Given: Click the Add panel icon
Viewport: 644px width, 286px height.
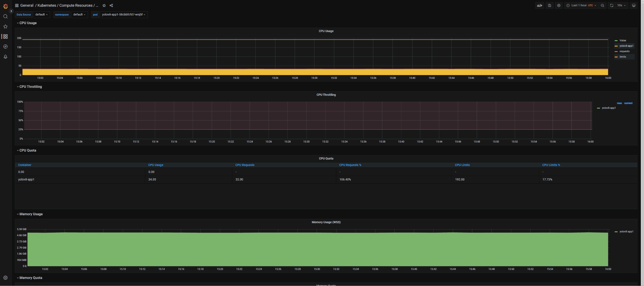Looking at the screenshot, I should 540,5.
